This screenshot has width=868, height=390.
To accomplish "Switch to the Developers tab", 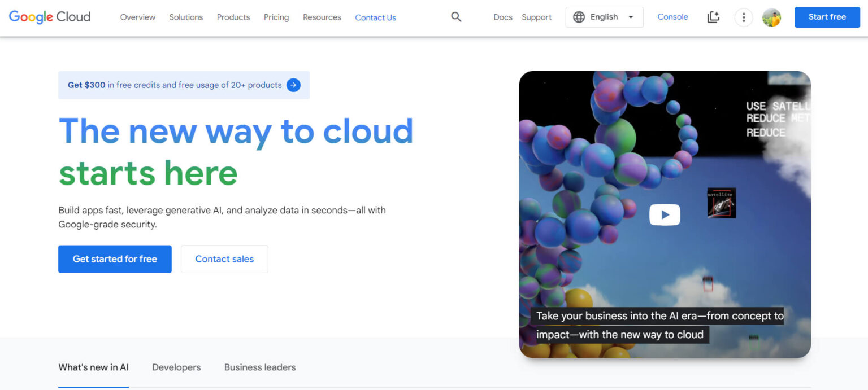I will point(176,367).
